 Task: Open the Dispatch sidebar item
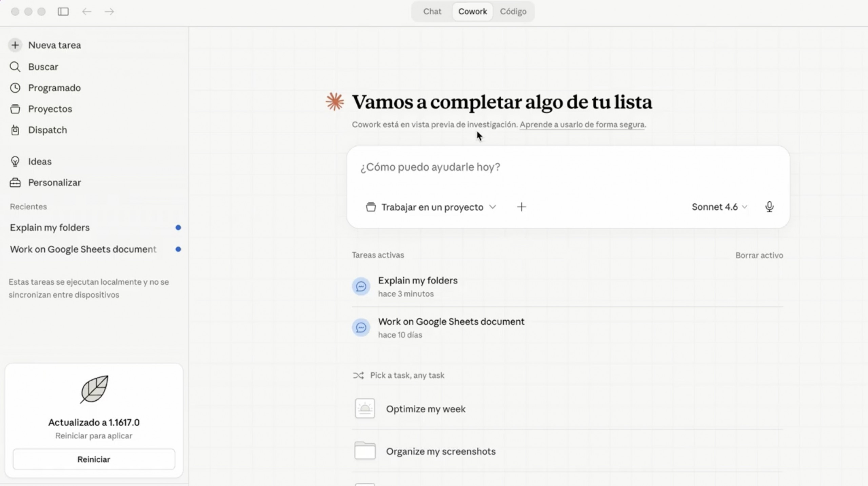click(47, 130)
